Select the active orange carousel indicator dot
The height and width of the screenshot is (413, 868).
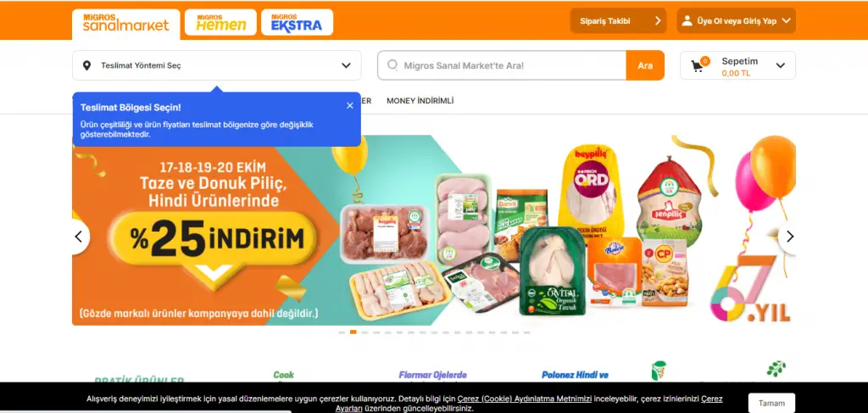point(353,332)
